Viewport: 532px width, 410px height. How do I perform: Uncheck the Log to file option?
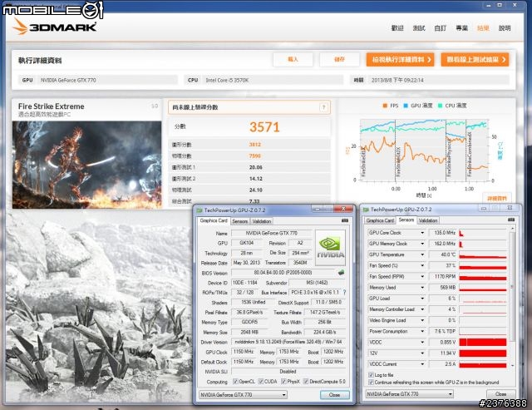(x=371, y=375)
